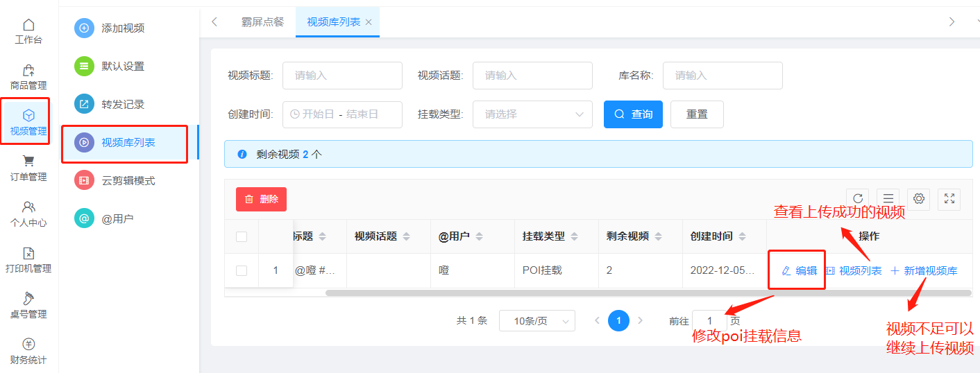Screen dimensions: 980x373
Task: Click the 转发记录 share icon
Action: [x=84, y=105]
